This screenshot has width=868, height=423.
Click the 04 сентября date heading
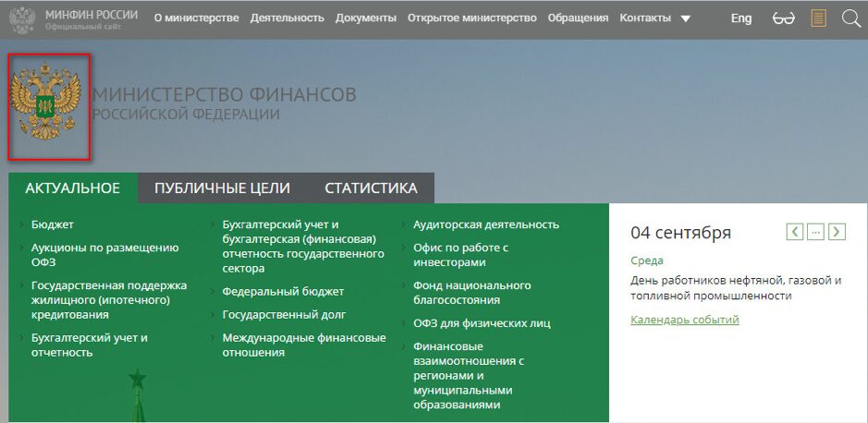(x=681, y=233)
